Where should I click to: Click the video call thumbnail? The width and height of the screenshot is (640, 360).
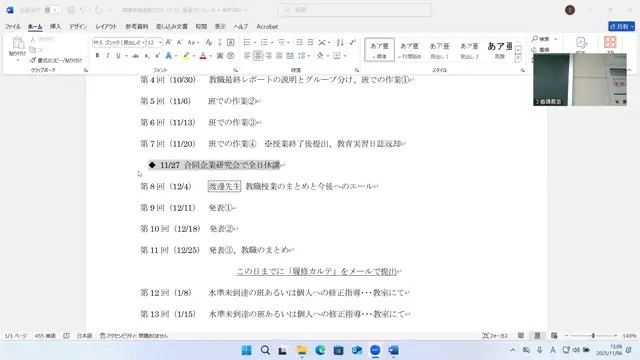[580, 80]
